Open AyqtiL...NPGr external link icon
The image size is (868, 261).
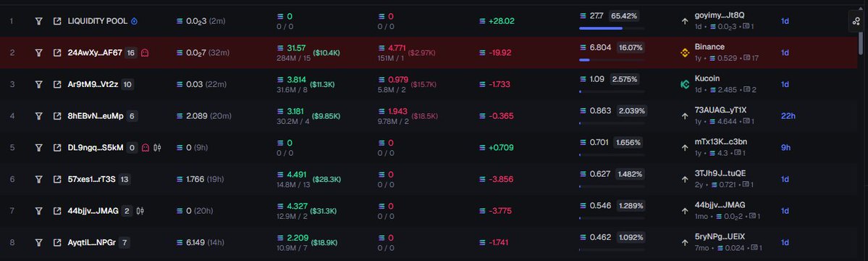point(56,242)
